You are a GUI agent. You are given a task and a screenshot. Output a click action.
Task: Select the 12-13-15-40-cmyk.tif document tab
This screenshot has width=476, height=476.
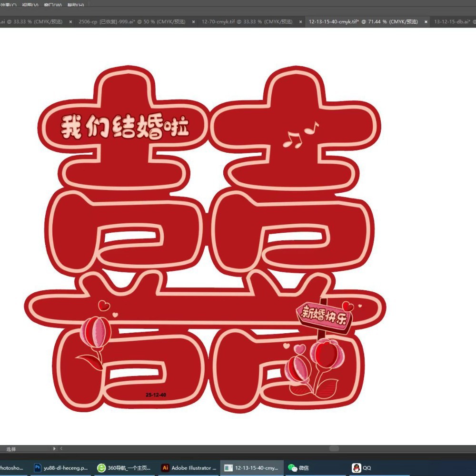[363, 21]
